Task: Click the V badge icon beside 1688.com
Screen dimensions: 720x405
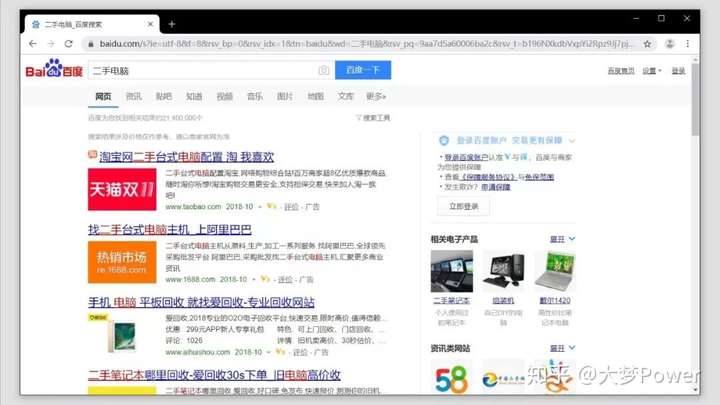Action: [265, 279]
